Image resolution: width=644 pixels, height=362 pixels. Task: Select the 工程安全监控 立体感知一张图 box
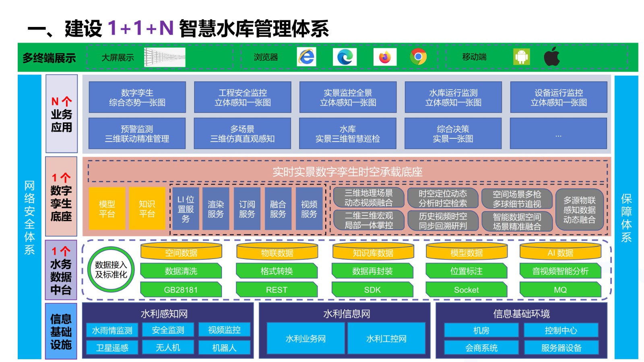[243, 97]
